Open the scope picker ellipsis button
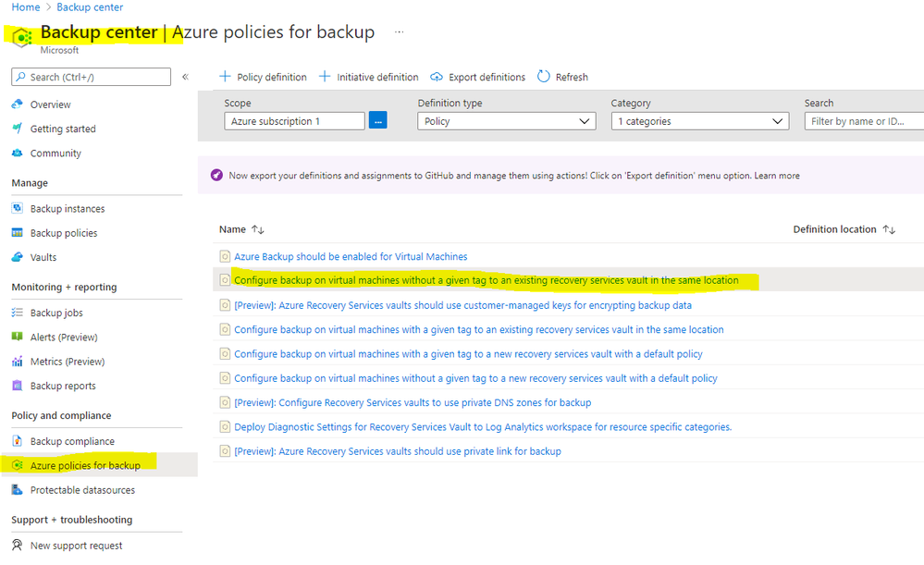 [377, 121]
